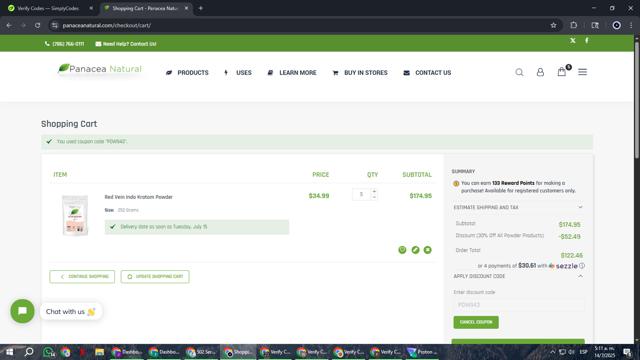The width and height of the screenshot is (640, 360).
Task: Switch to the Proton taskbar window
Action: click(x=423, y=352)
